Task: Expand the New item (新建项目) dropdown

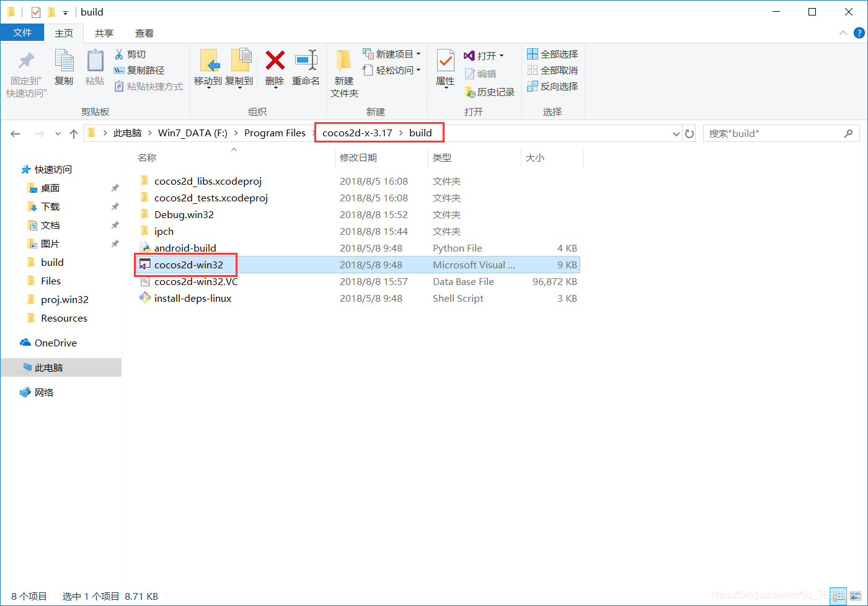Action: tap(418, 54)
